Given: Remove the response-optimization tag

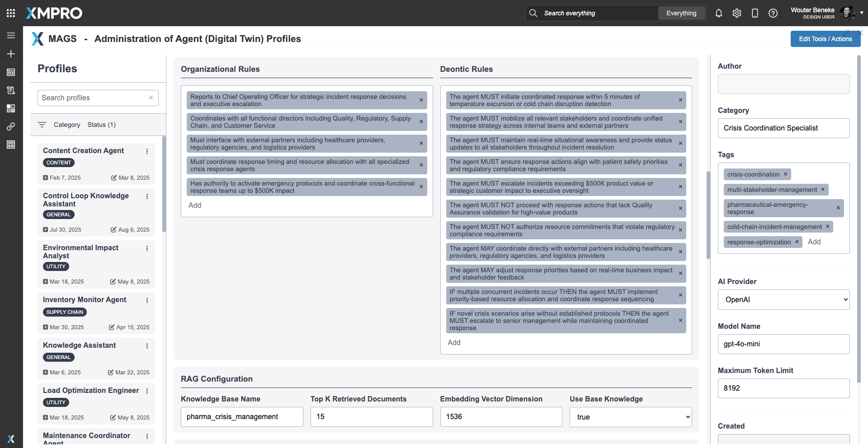Looking at the screenshot, I should [797, 242].
